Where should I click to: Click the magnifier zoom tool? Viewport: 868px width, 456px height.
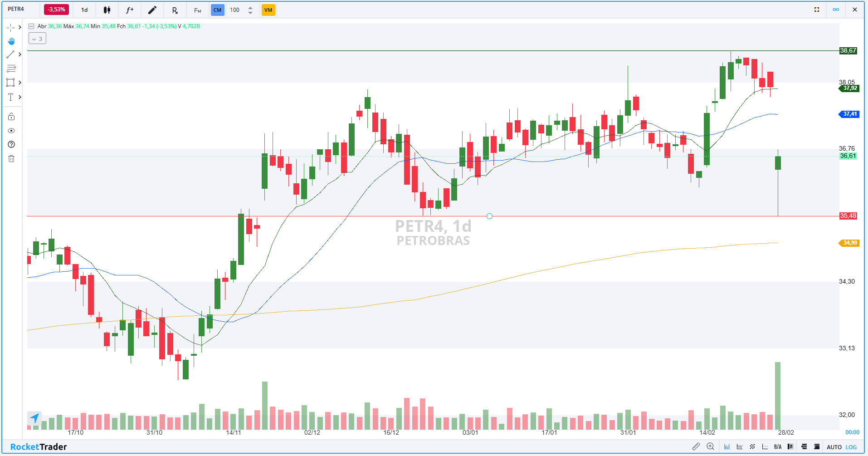[711, 446]
